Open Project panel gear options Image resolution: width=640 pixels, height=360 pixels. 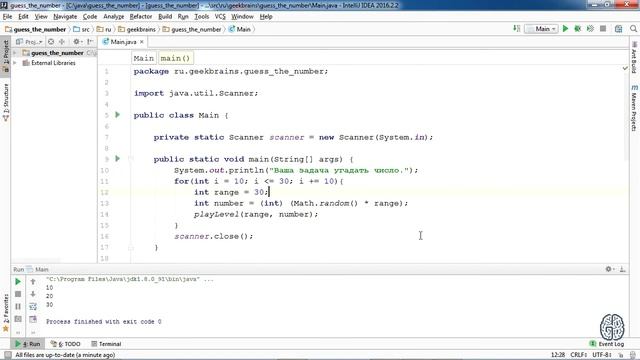click(x=77, y=42)
